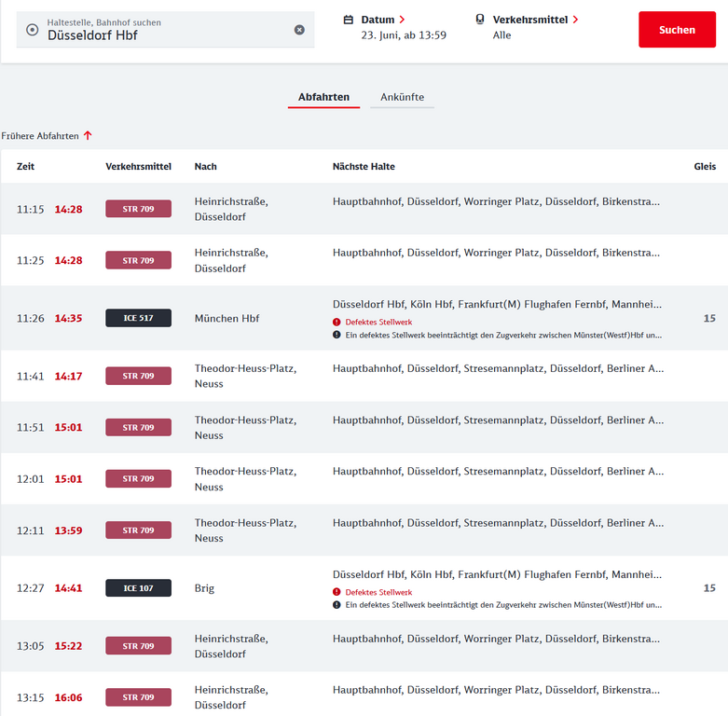Click the location target icon in search box
The width and height of the screenshot is (728, 716).
[x=32, y=30]
